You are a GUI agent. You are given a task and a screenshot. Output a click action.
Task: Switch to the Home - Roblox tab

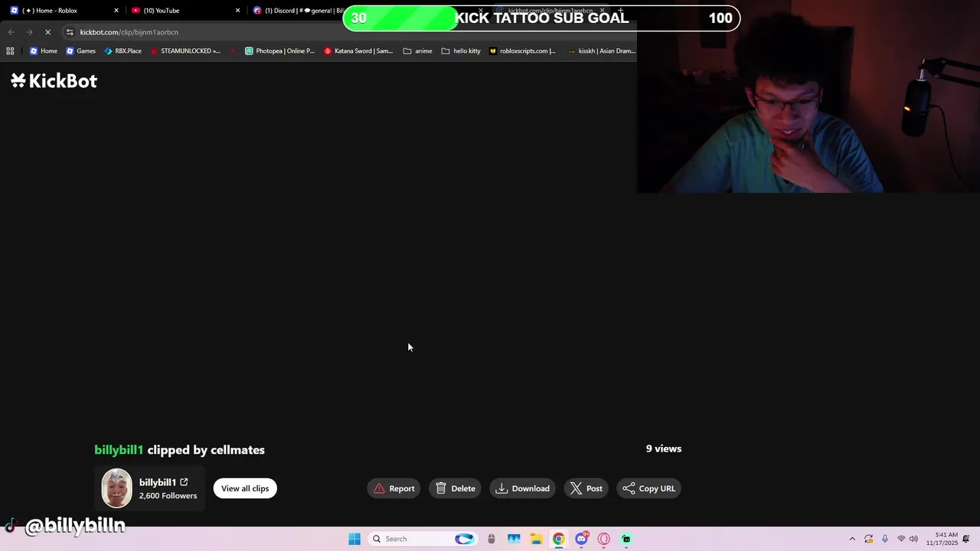pos(64,11)
